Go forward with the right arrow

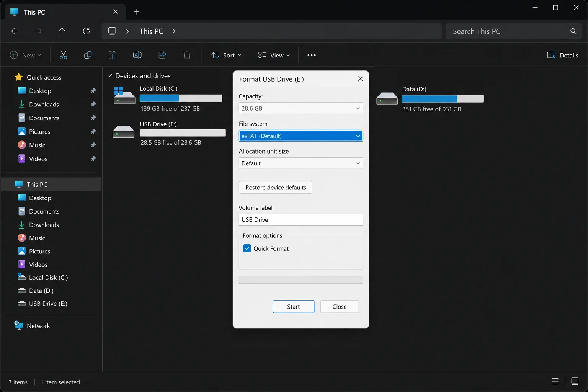[x=38, y=31]
